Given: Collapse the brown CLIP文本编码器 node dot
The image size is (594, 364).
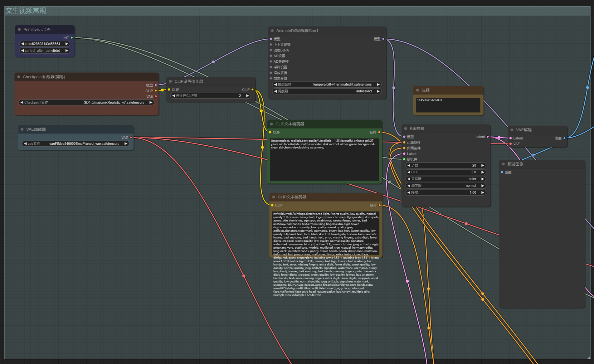Looking at the screenshot, I should pyautogui.click(x=274, y=197).
